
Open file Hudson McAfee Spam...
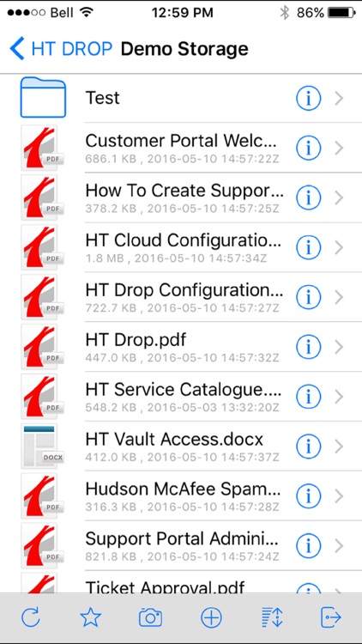pos(183,489)
